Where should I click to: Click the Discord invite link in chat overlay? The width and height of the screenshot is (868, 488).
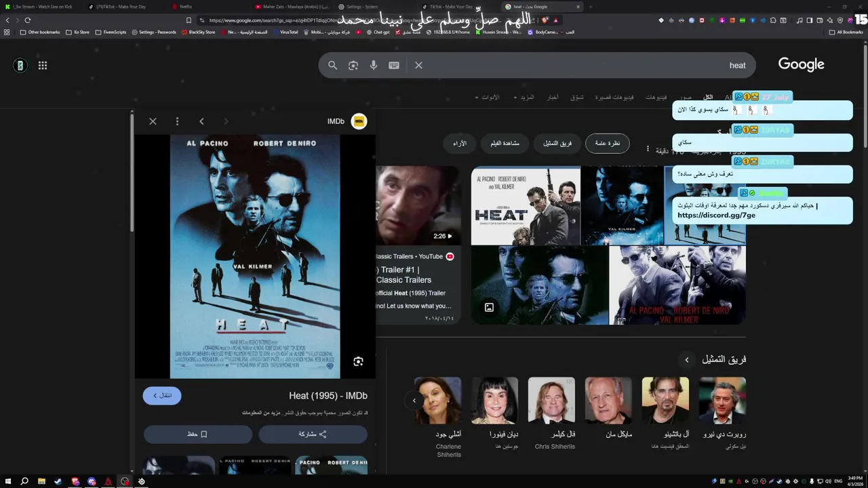tap(716, 215)
